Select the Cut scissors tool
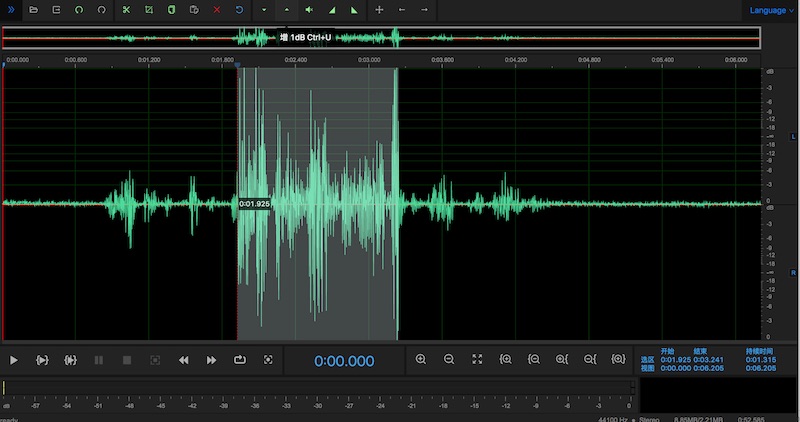This screenshot has width=800, height=422. (126, 9)
